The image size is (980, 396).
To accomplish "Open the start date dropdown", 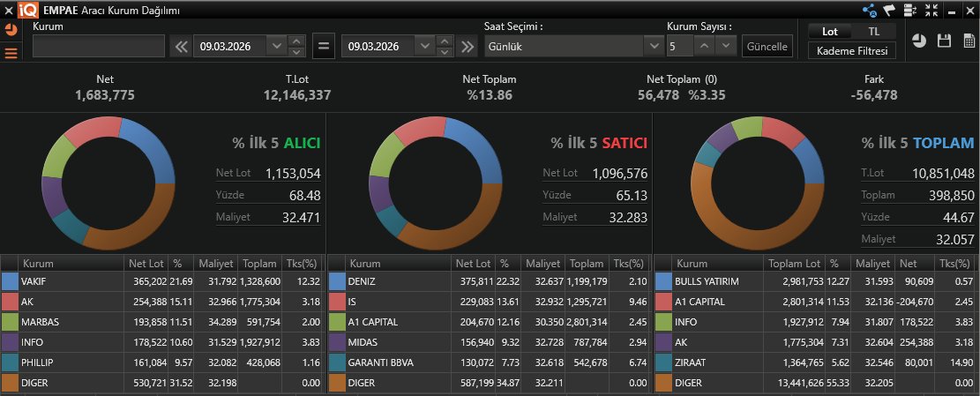I will [x=275, y=46].
